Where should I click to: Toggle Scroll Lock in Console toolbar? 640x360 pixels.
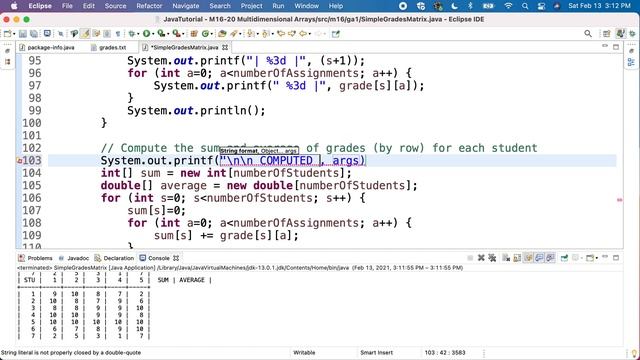tap(518, 258)
